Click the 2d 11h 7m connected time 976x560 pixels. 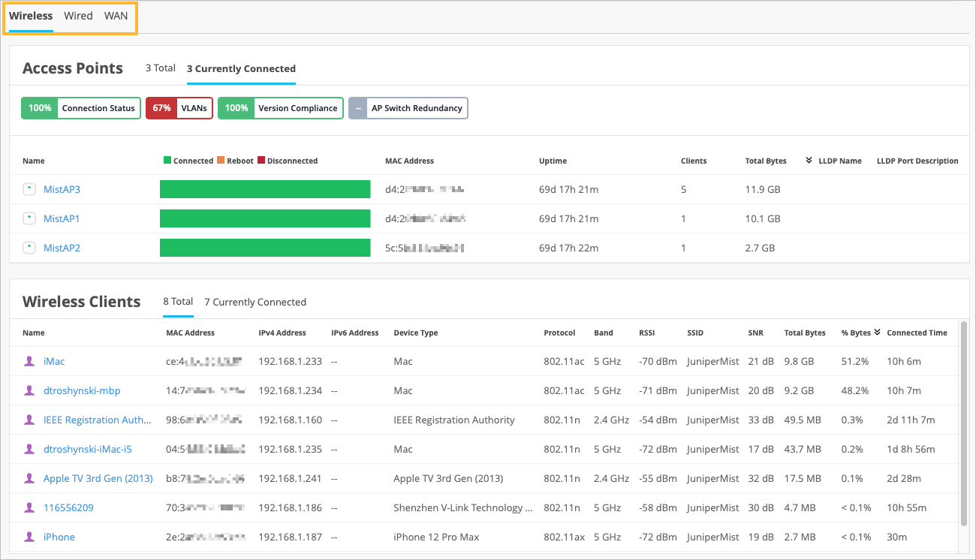(911, 420)
